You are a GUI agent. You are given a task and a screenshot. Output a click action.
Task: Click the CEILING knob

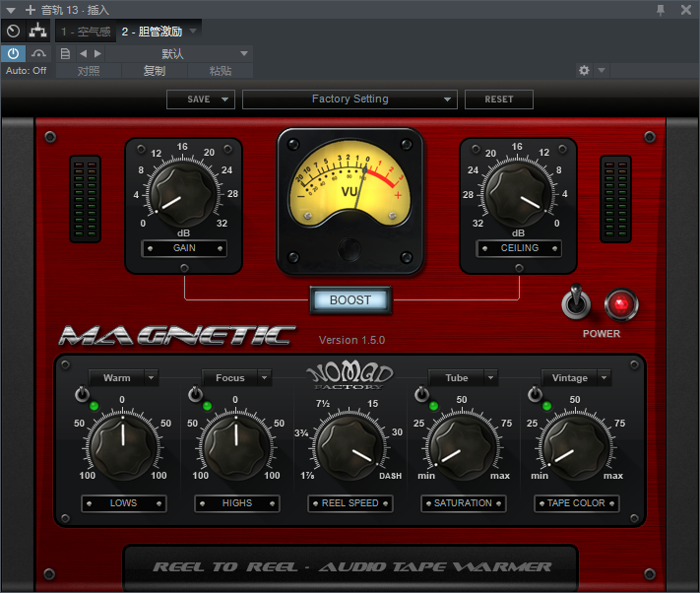[x=518, y=195]
